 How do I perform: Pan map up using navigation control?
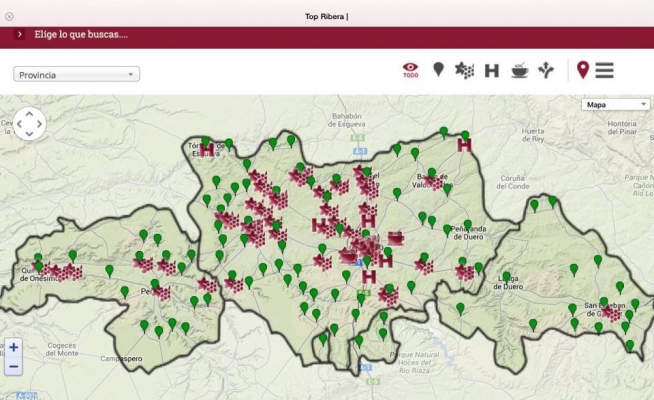pos(29,113)
